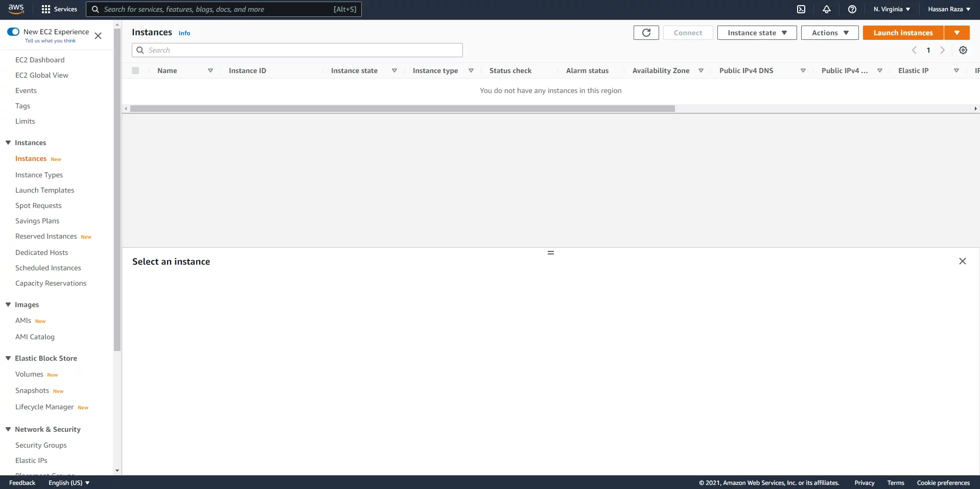The height and width of the screenshot is (489, 980).
Task: Open the Volumes page
Action: click(29, 374)
